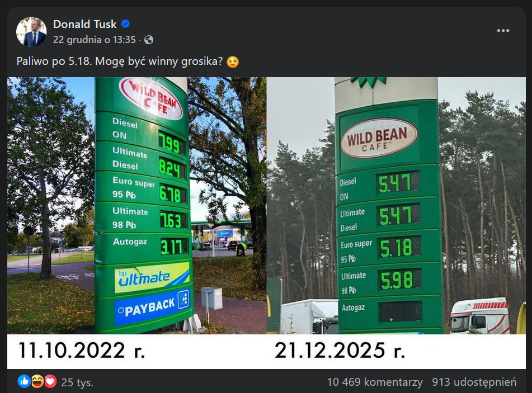The image size is (532, 393).
Task: Click the blue verified badge
Action: pyautogui.click(x=126, y=24)
